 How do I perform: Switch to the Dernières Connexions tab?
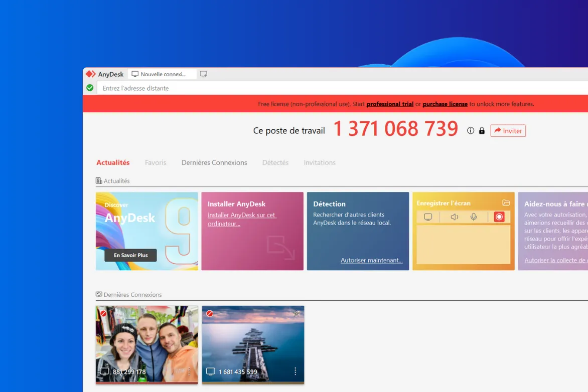[214, 162]
